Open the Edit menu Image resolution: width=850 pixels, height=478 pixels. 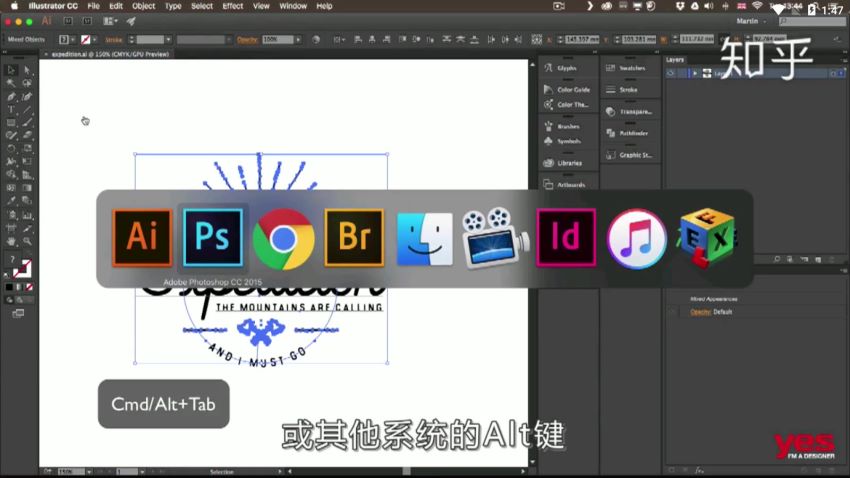click(116, 6)
